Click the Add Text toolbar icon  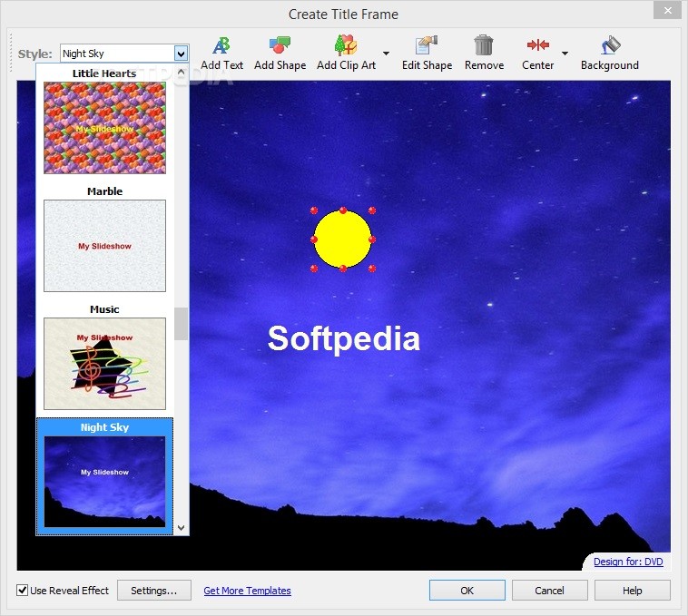[x=221, y=45]
